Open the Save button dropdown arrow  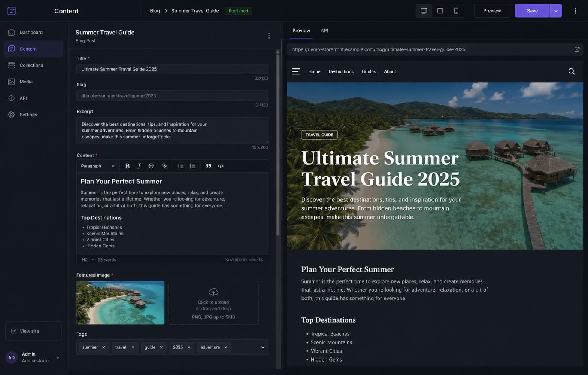(556, 11)
